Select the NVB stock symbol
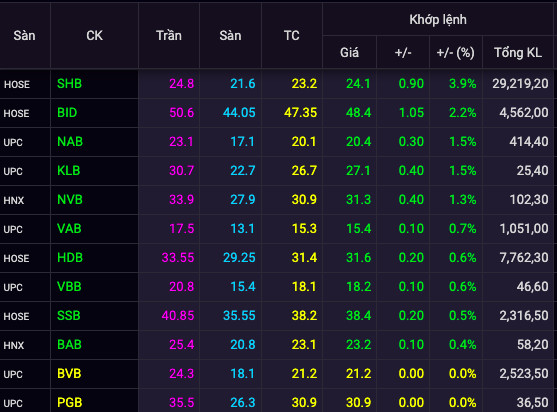This screenshot has width=557, height=412. click(x=70, y=200)
